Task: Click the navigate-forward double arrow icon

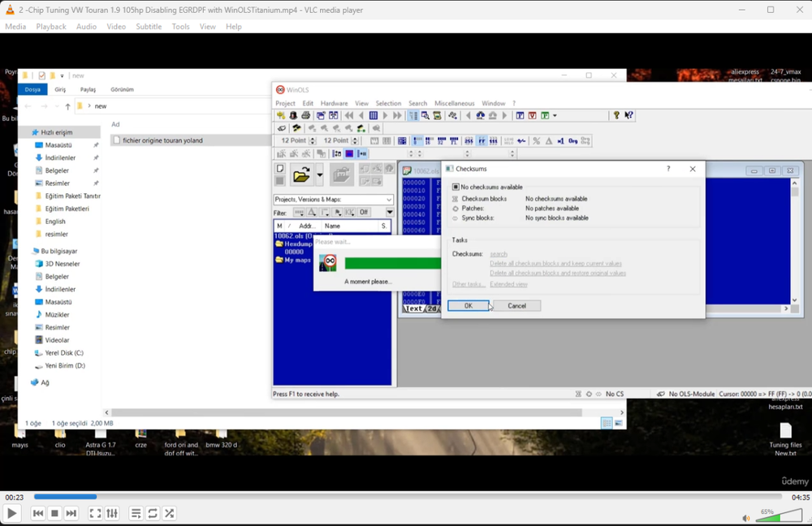Action: click(x=395, y=115)
